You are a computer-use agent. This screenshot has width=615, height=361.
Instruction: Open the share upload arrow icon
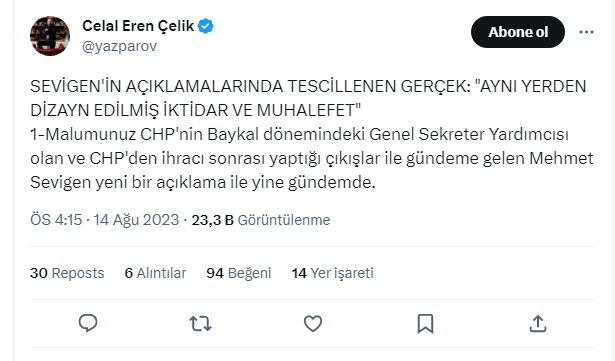[538, 324]
